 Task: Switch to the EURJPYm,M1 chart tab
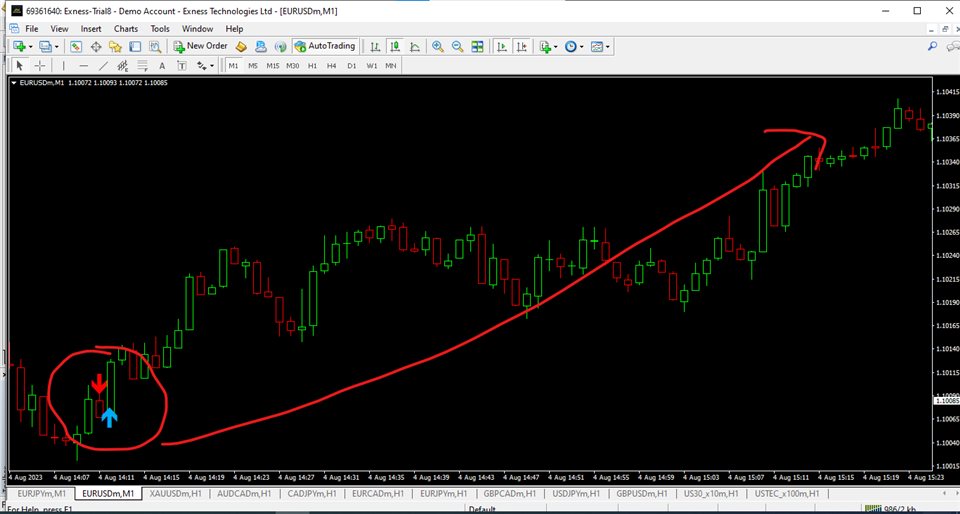click(x=42, y=493)
